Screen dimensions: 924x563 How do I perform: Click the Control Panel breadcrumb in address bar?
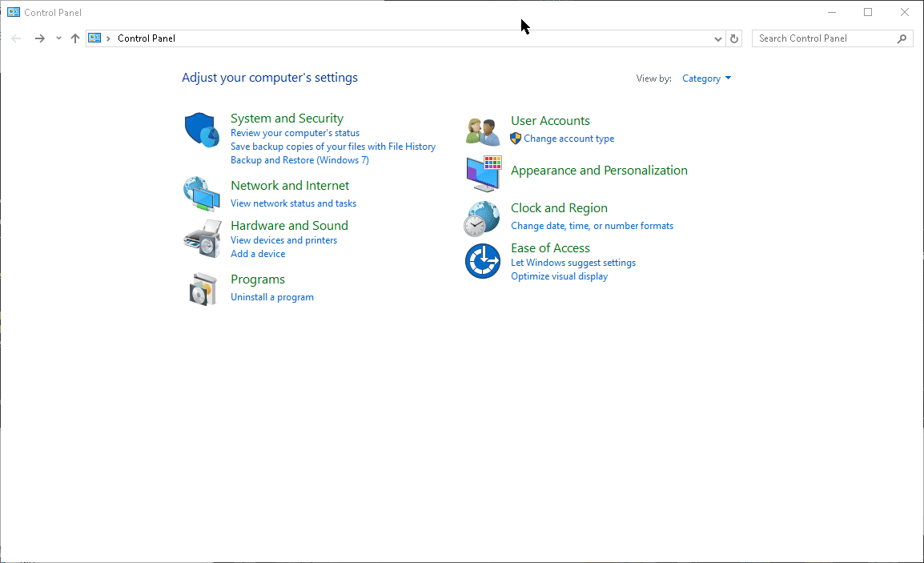pyautogui.click(x=147, y=38)
